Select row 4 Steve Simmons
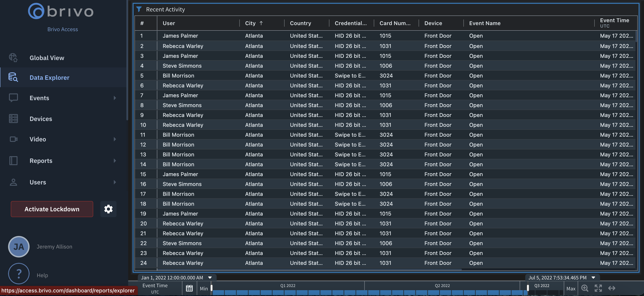644x296 pixels. pyautogui.click(x=385, y=66)
